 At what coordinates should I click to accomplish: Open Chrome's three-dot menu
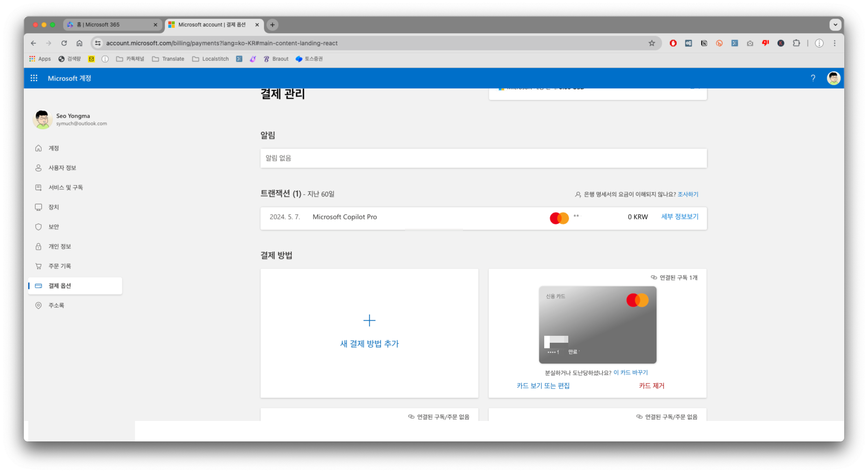[x=835, y=43]
